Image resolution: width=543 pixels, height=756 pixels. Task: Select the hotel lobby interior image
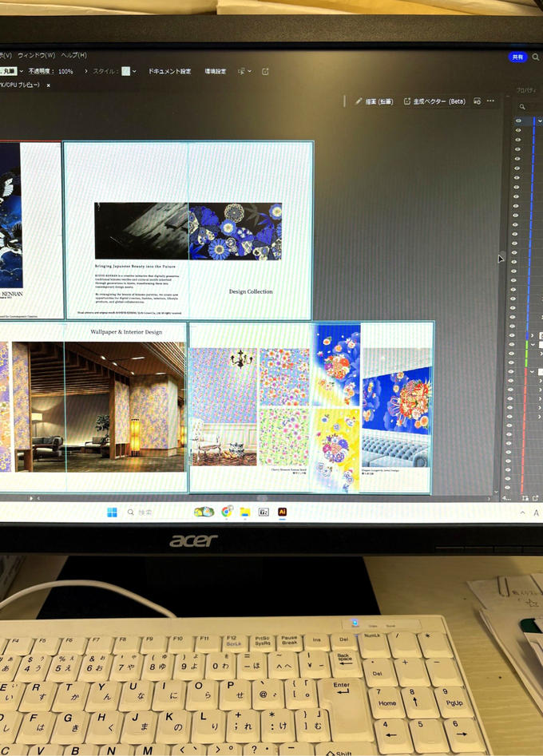[100, 406]
